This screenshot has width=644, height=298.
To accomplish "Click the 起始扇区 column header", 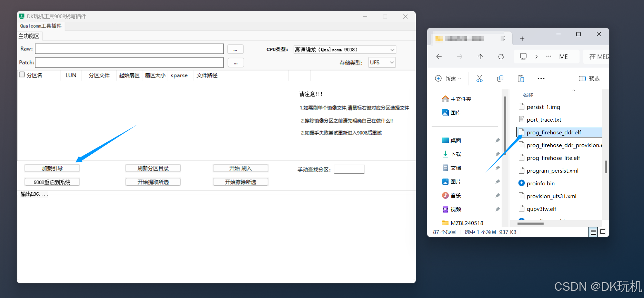I will pyautogui.click(x=129, y=75).
